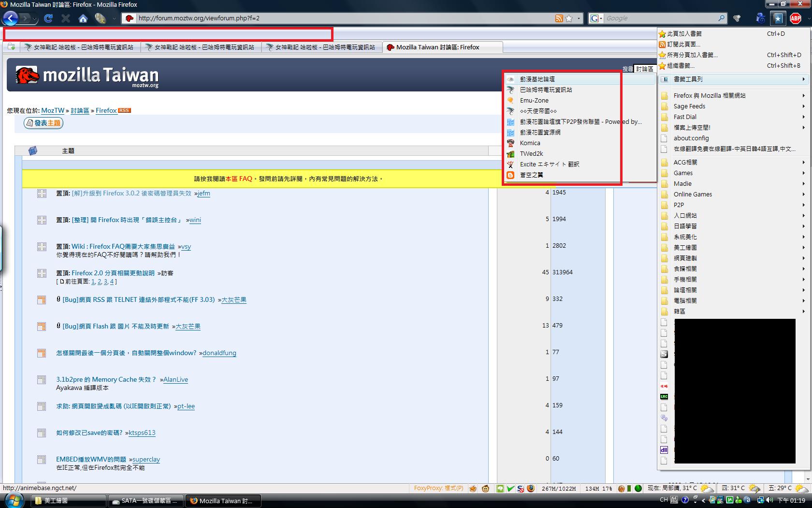Click the Reload page button
The image size is (812, 508).
coord(48,18)
